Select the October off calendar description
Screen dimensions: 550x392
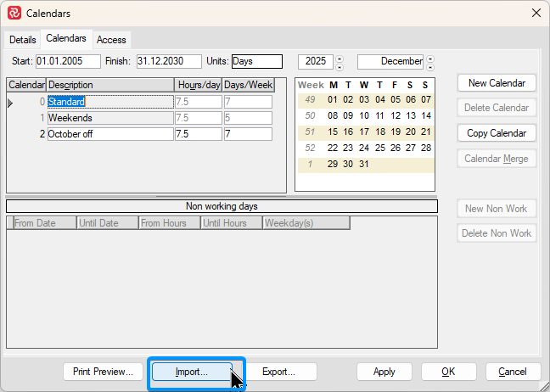coord(109,134)
